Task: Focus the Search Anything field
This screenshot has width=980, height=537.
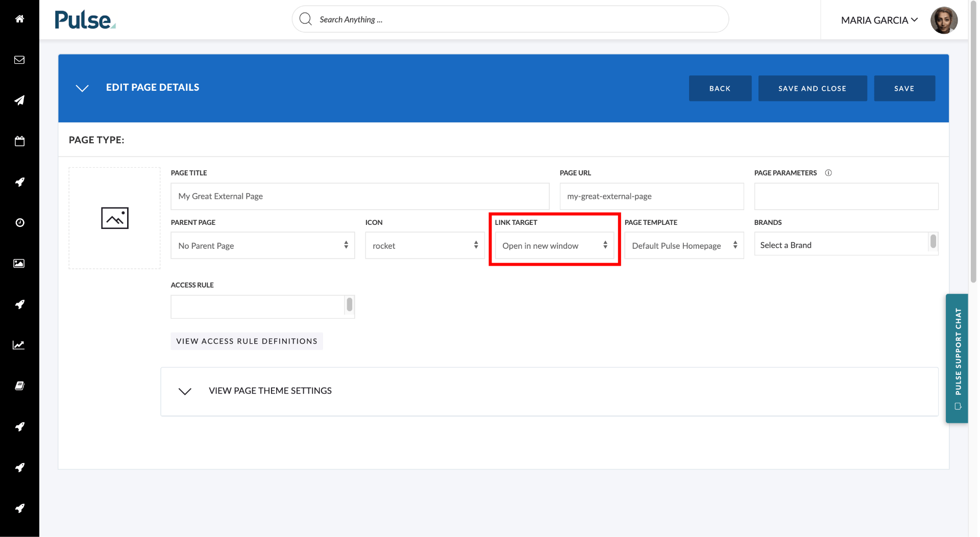Action: tap(510, 19)
